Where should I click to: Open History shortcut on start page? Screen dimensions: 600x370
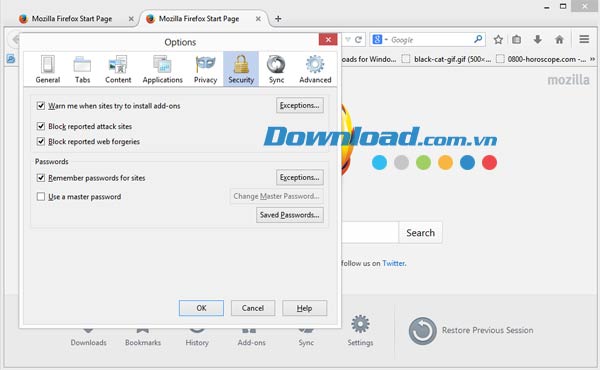pos(197,338)
